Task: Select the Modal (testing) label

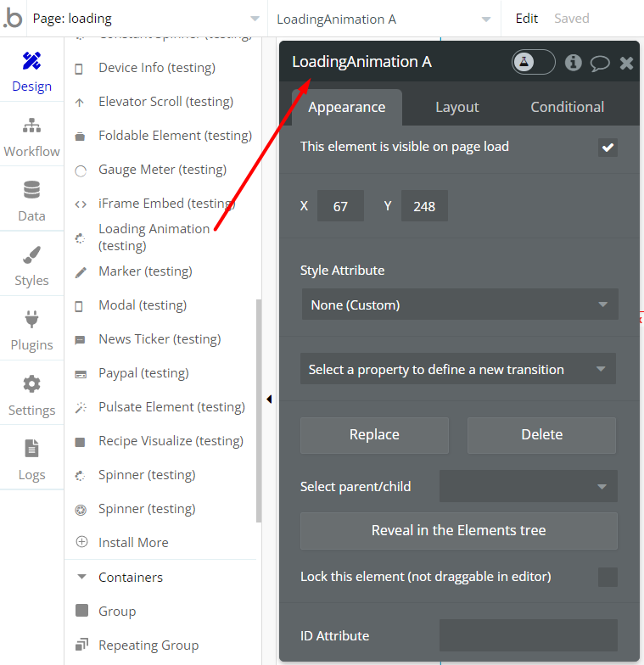Action: (x=143, y=305)
